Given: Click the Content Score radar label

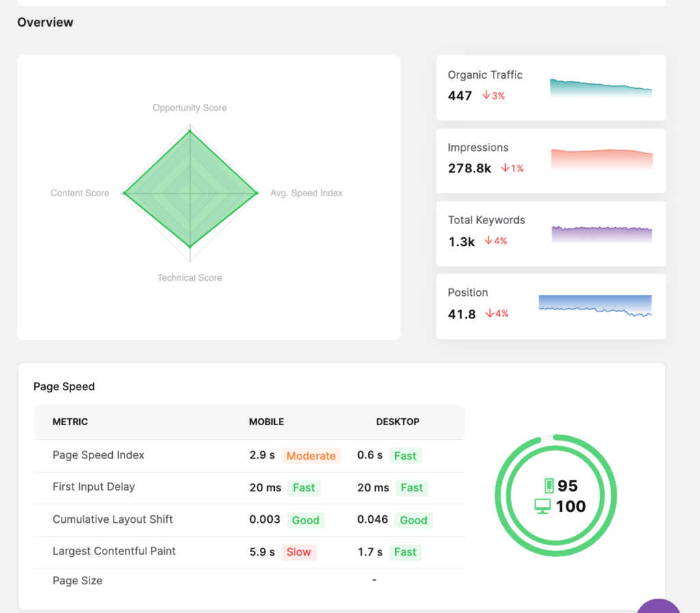Looking at the screenshot, I should 80,193.
